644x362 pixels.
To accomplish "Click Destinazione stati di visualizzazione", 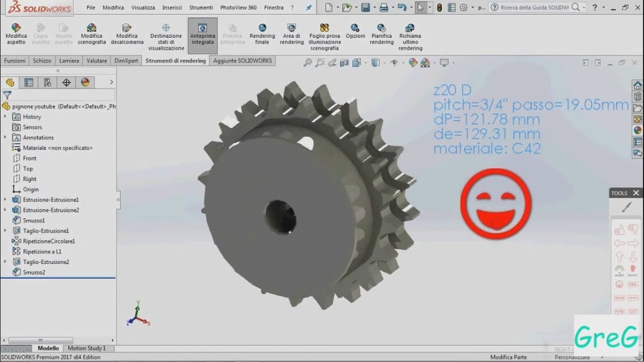I will [x=166, y=37].
